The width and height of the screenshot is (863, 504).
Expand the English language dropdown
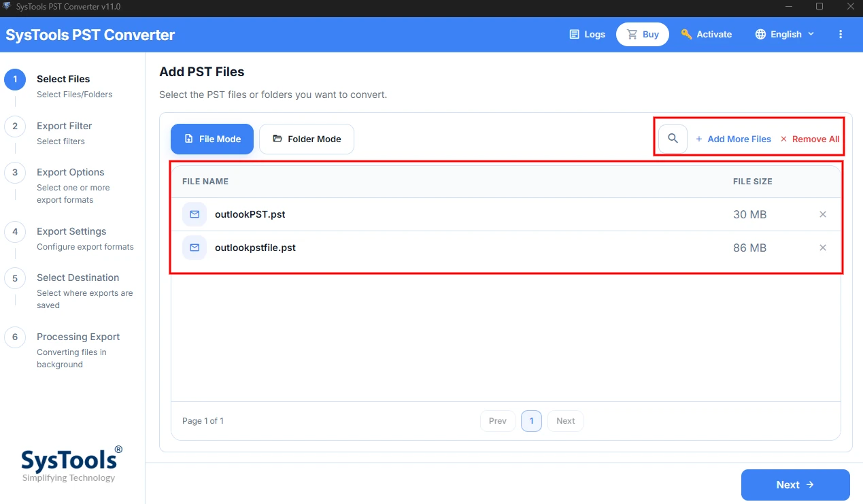785,34
